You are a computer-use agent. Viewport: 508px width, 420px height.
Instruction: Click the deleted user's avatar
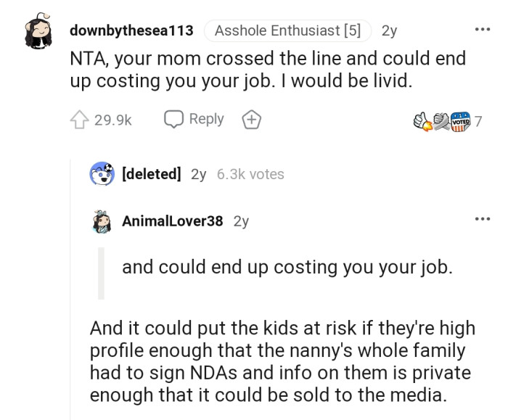[102, 174]
